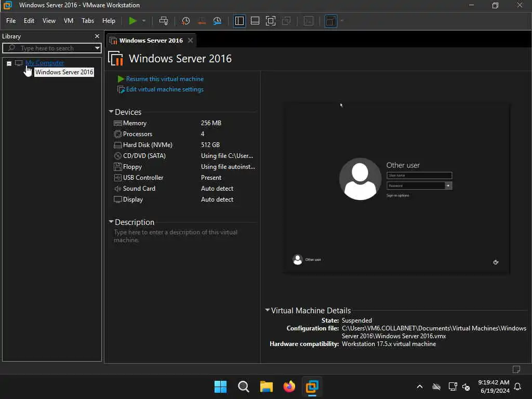Click the Suspended state text
Image resolution: width=532 pixels, height=399 pixels.
(x=356, y=320)
